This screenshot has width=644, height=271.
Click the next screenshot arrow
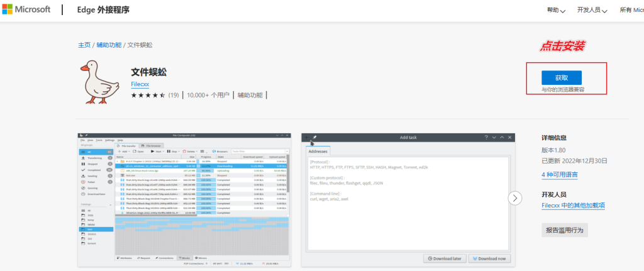click(515, 198)
